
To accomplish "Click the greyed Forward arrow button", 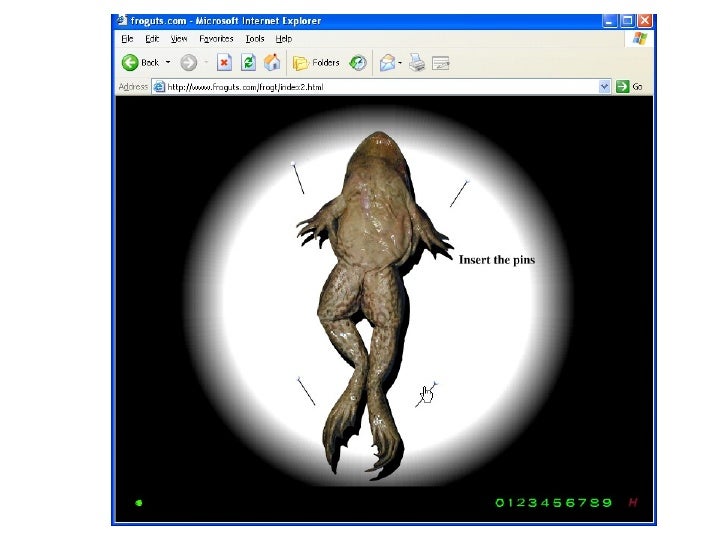I will (x=188, y=63).
